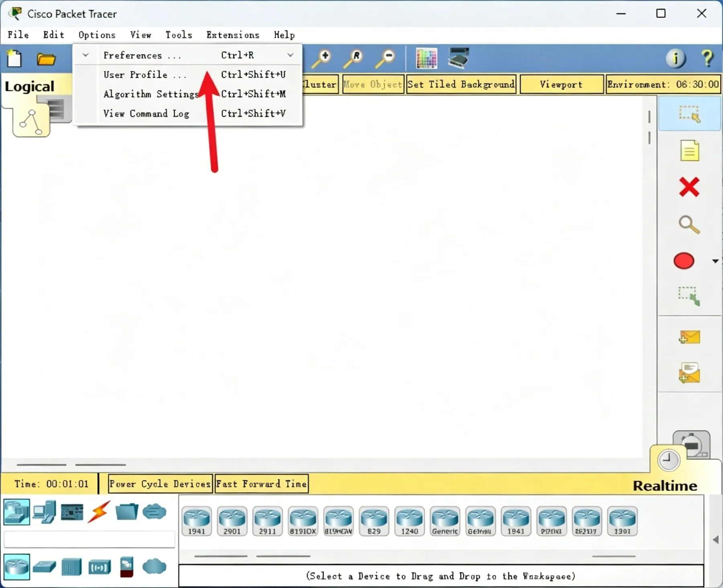Click the Zoom Reset magnifier icon
The height and width of the screenshot is (588, 723).
point(353,59)
